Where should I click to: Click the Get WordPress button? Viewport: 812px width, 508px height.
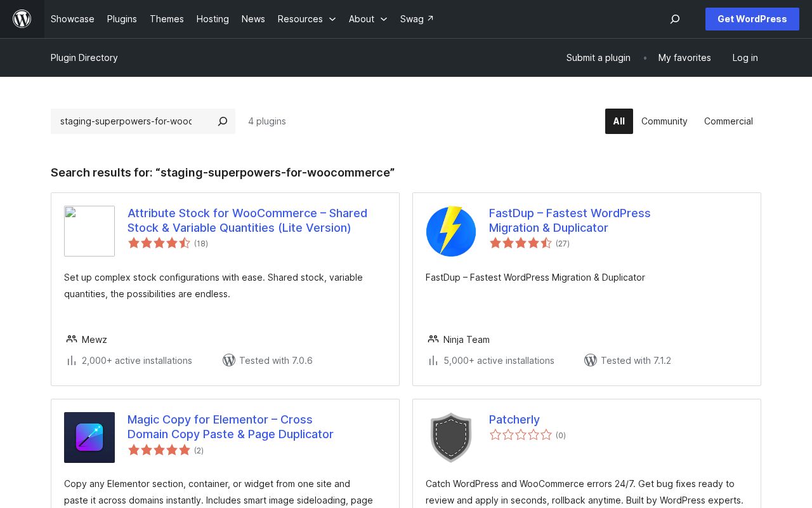[x=752, y=19]
